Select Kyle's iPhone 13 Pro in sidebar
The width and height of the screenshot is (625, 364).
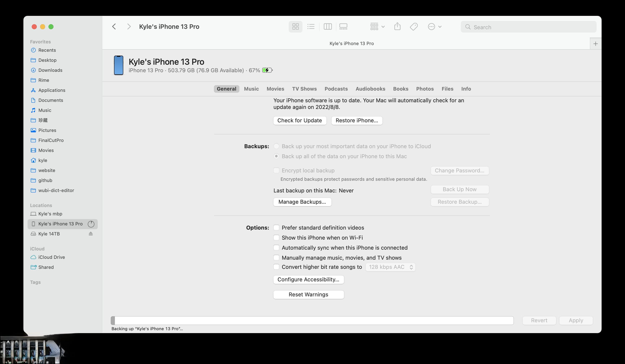[60, 224]
